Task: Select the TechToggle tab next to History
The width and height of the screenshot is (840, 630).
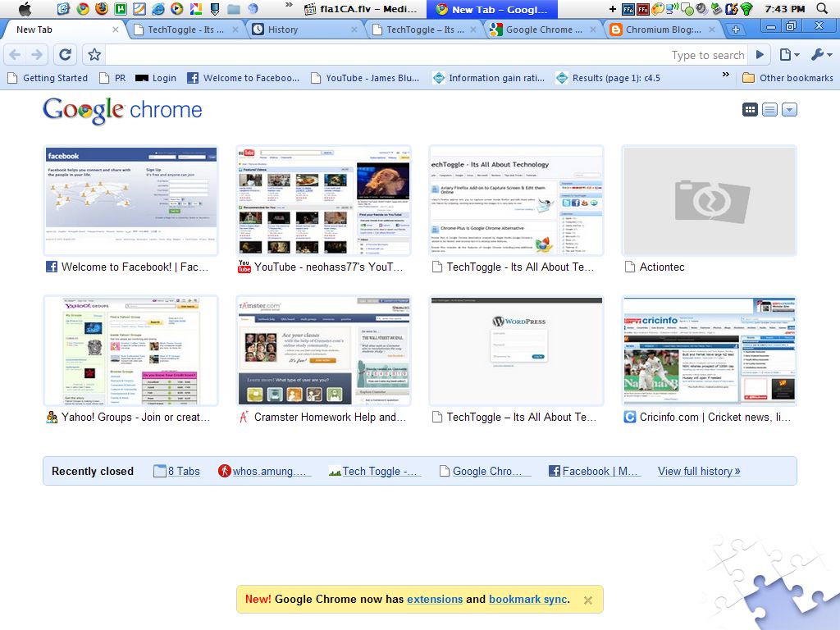Action: click(x=425, y=30)
